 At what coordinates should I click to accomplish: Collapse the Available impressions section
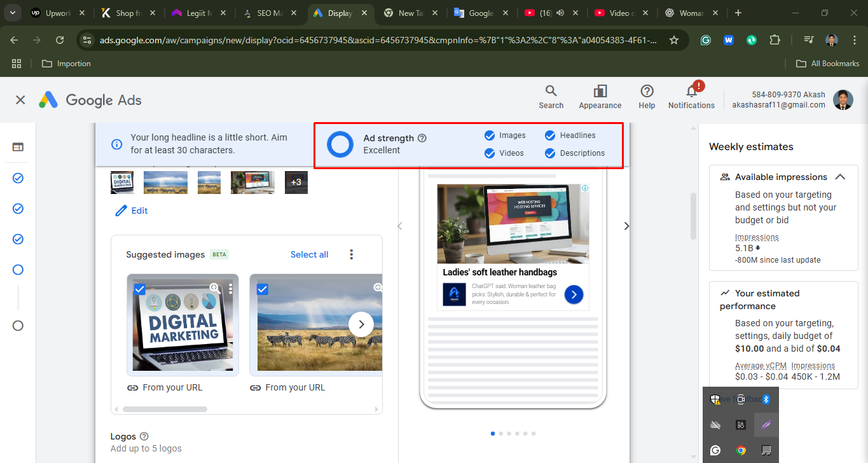(840, 177)
